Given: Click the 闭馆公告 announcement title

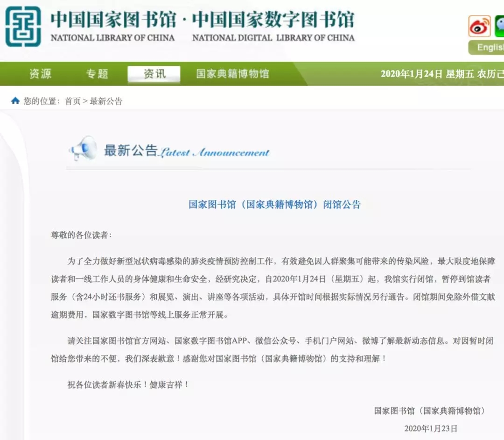Looking at the screenshot, I should (x=274, y=204).
